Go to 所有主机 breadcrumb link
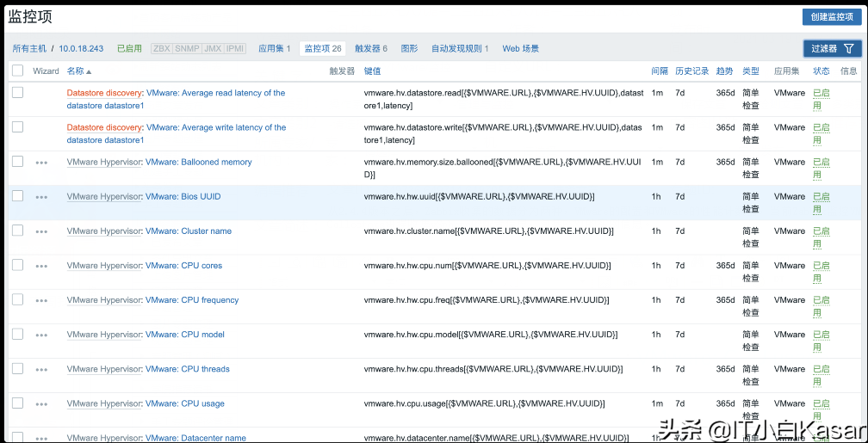 point(29,49)
